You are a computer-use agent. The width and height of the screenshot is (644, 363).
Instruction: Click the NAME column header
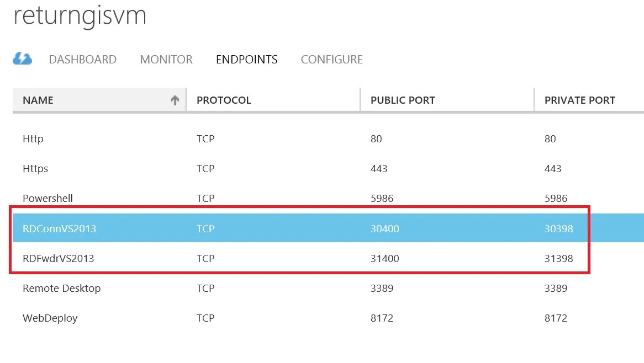click(x=99, y=100)
